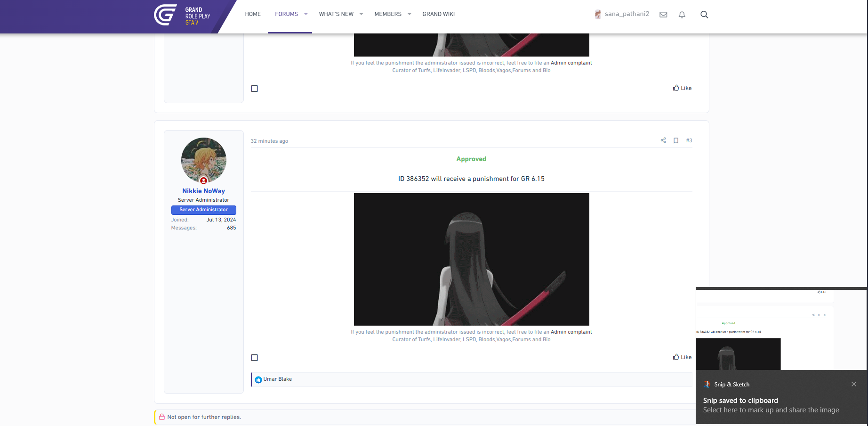Click the green 'Approved' heading
Image resolution: width=868 pixels, height=426 pixels.
click(x=471, y=159)
